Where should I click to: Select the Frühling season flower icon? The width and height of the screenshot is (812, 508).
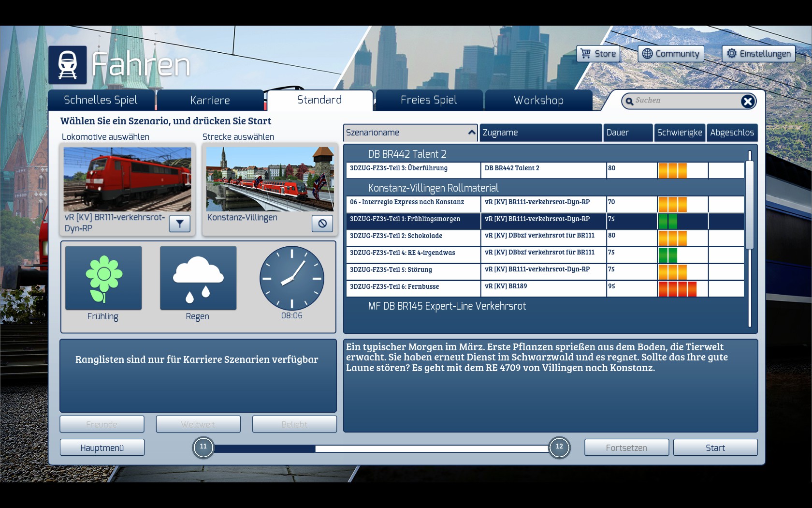click(103, 278)
